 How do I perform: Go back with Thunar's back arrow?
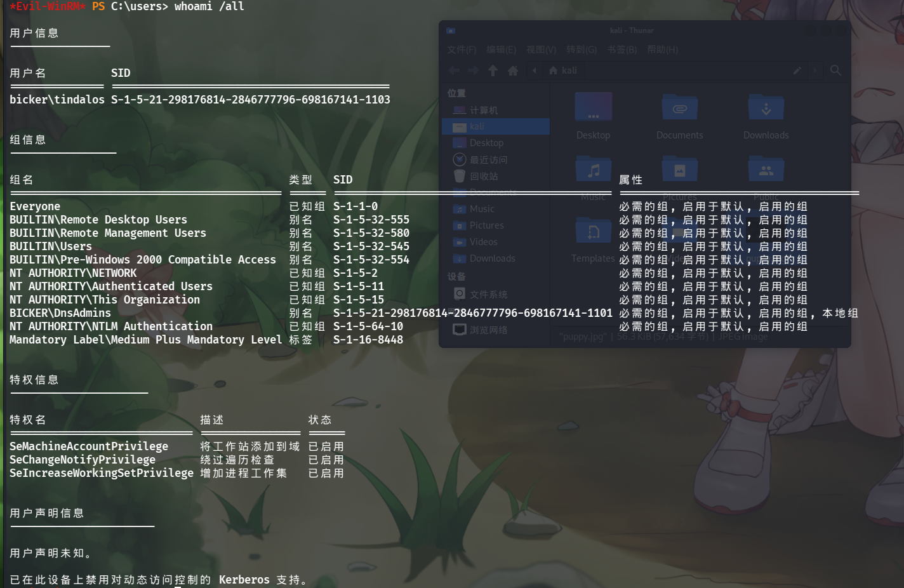[x=454, y=70]
